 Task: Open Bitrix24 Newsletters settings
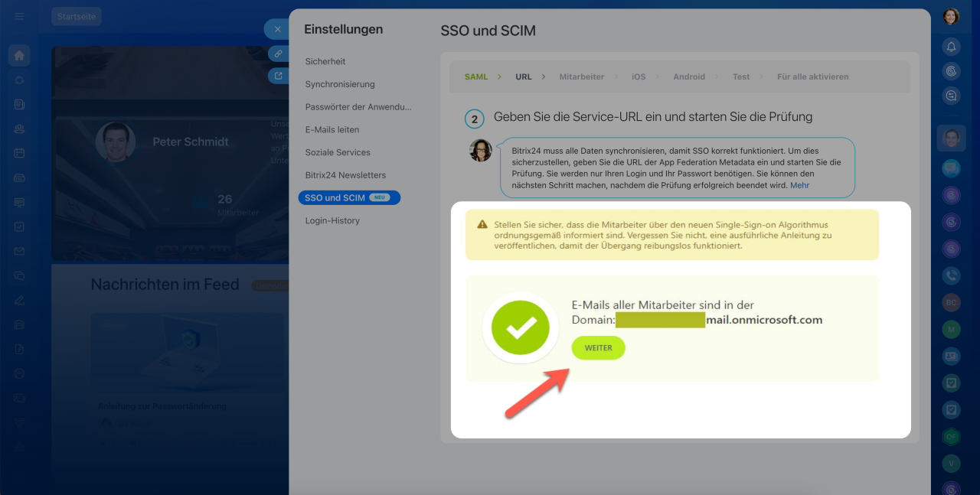[345, 175]
